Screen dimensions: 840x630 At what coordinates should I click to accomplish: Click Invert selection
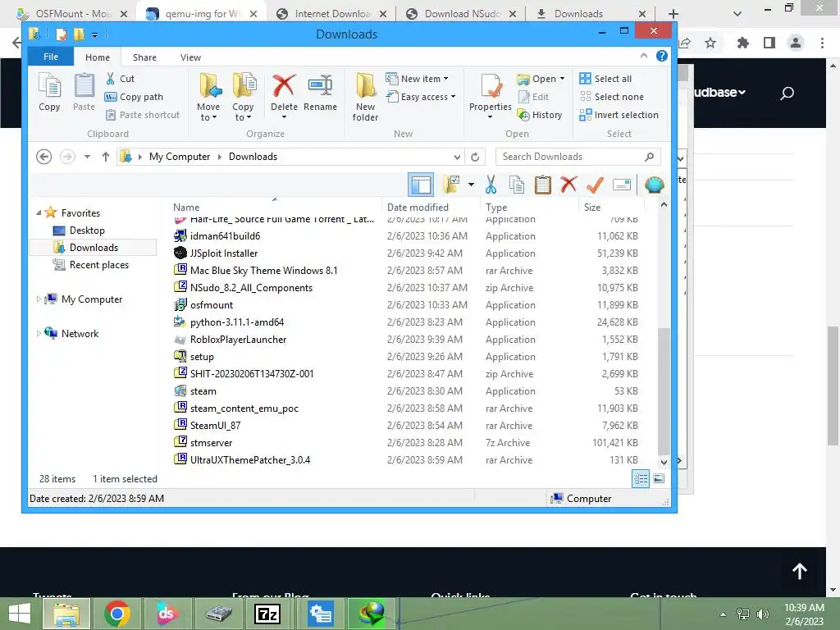(x=619, y=115)
